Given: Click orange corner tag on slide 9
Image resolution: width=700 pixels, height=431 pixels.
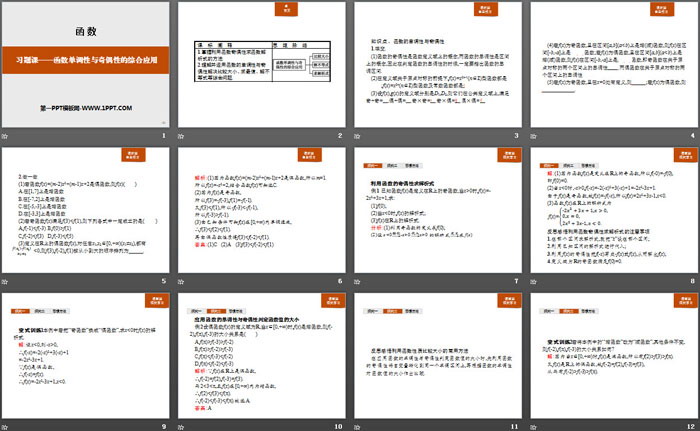Looking at the screenshot, I should 157,300.
